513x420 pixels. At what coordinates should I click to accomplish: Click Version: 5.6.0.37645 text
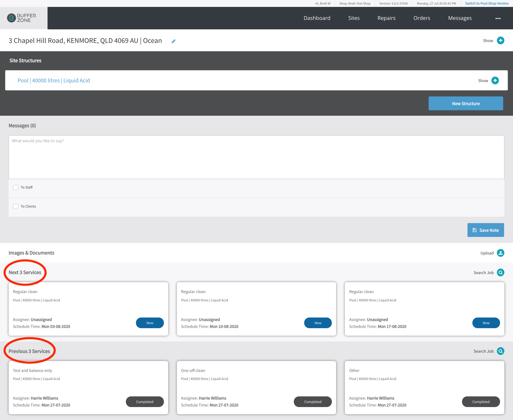pyautogui.click(x=393, y=3)
